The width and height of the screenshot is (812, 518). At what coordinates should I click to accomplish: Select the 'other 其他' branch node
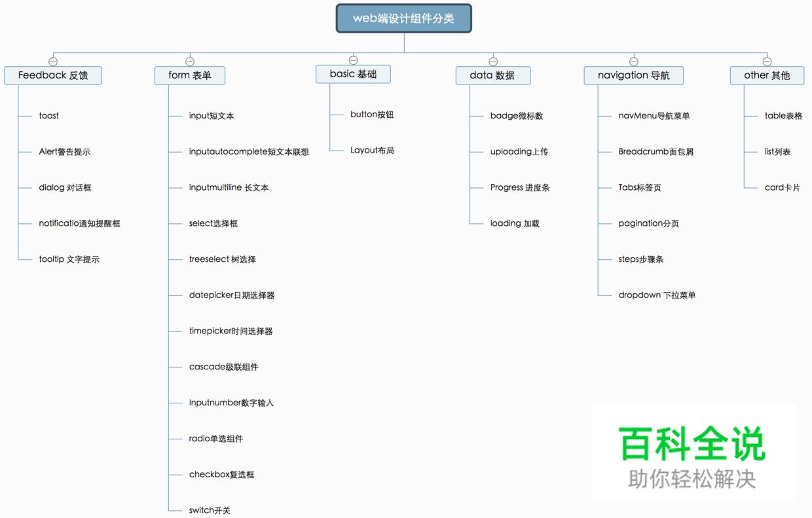(766, 75)
